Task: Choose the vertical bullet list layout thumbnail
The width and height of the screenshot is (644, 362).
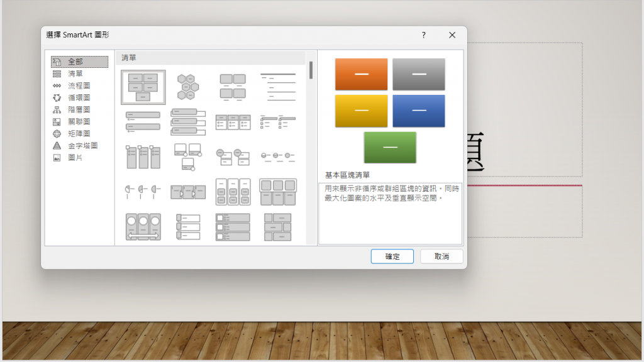Action: point(143,122)
